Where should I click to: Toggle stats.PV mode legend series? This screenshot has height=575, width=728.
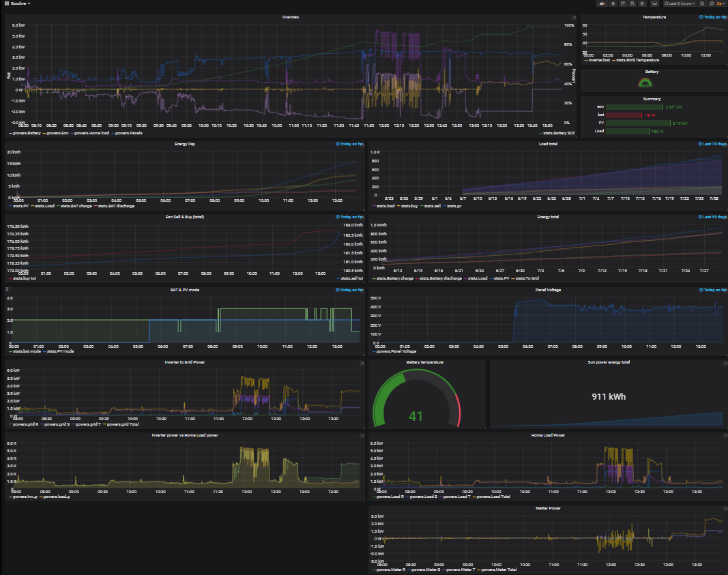tap(59, 351)
